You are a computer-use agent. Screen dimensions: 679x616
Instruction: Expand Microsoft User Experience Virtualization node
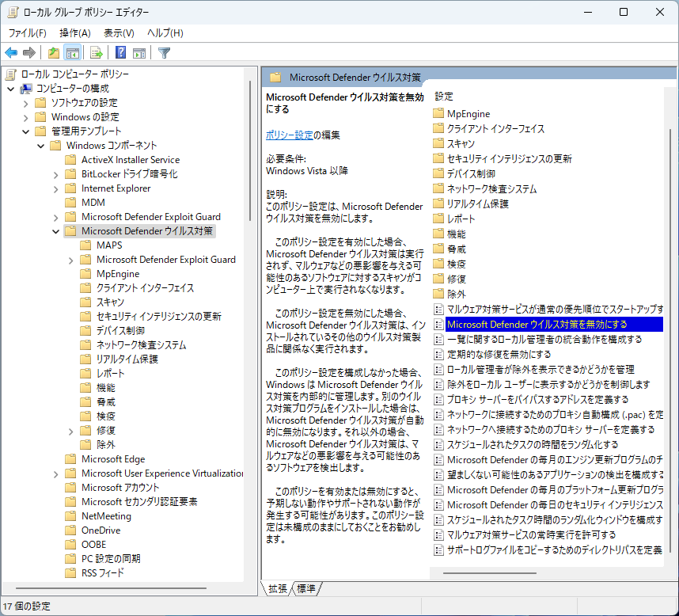(56, 474)
